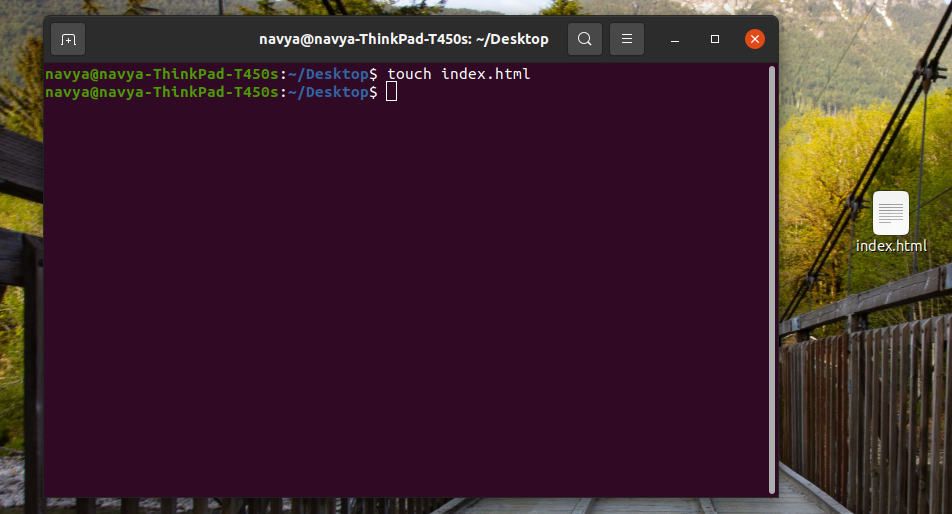Screen dimensions: 952x514
Task: Click the 'touch index.html' command text
Action: (x=458, y=74)
